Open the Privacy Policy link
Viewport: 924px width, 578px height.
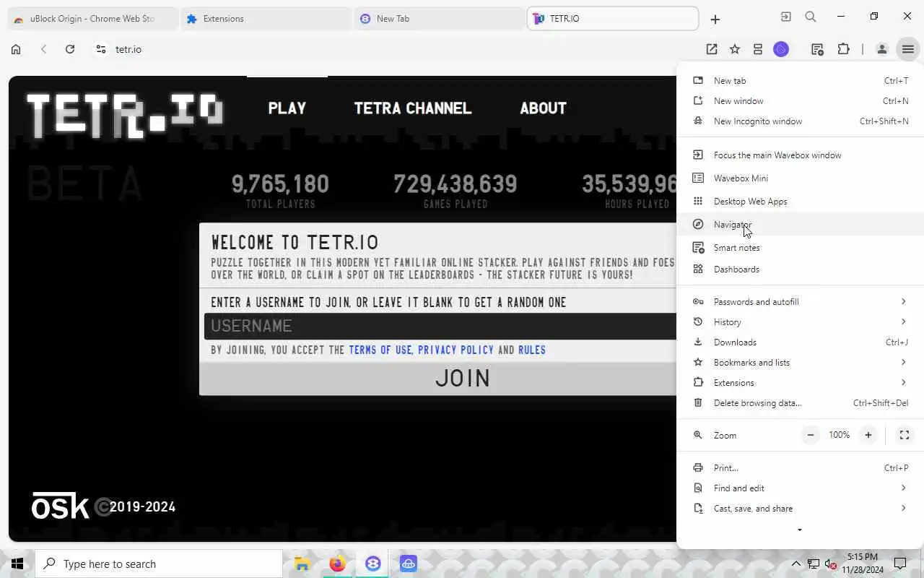(x=456, y=350)
